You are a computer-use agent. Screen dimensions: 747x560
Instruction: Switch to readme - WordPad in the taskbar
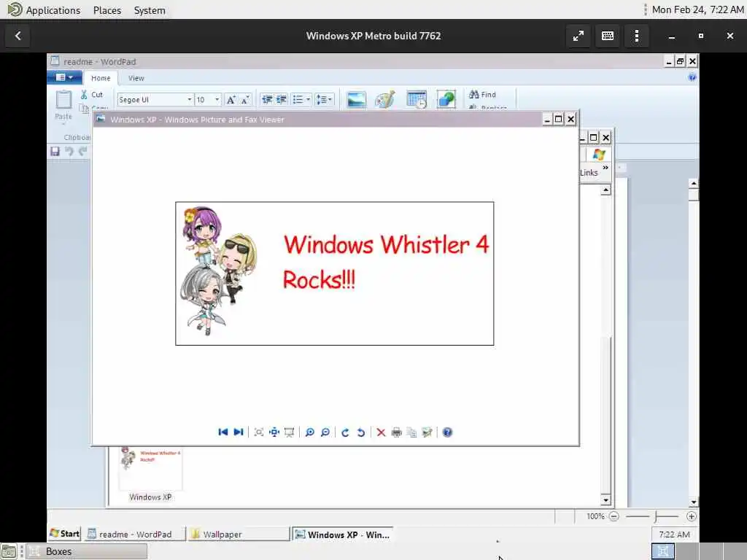pyautogui.click(x=135, y=534)
